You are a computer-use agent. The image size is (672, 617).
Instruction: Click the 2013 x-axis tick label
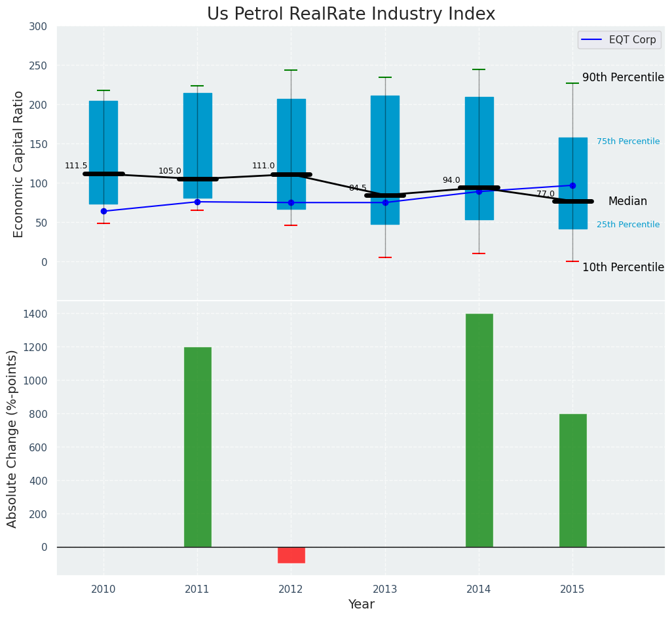click(385, 589)
